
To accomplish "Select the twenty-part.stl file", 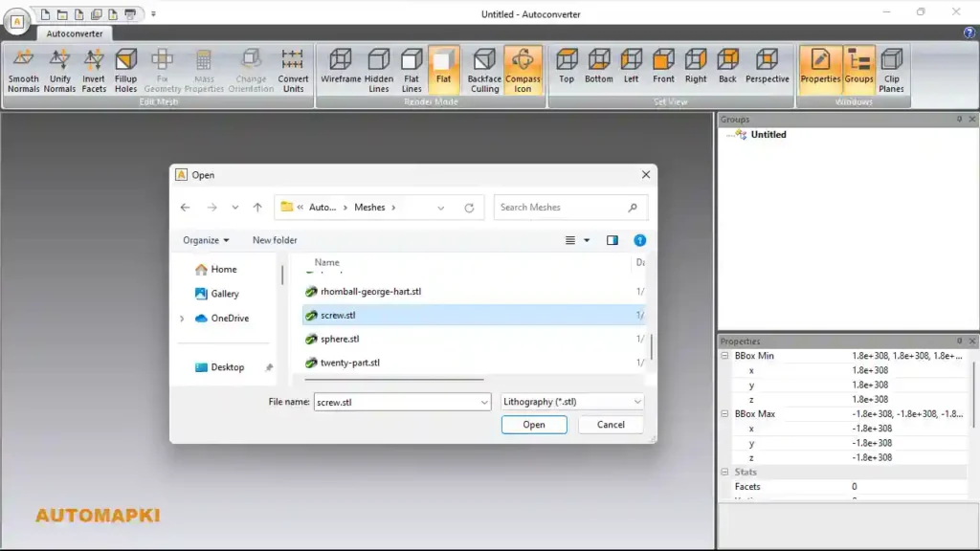I will 474,363.
